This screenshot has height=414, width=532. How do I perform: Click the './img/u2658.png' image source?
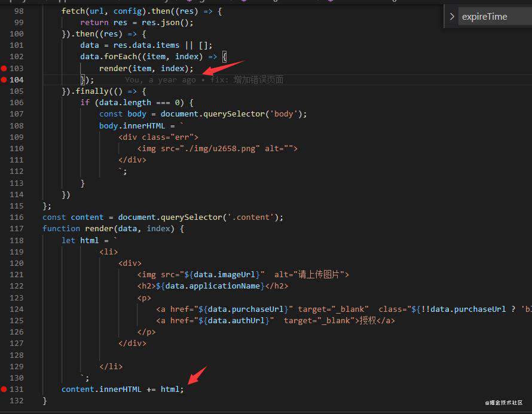pos(219,149)
